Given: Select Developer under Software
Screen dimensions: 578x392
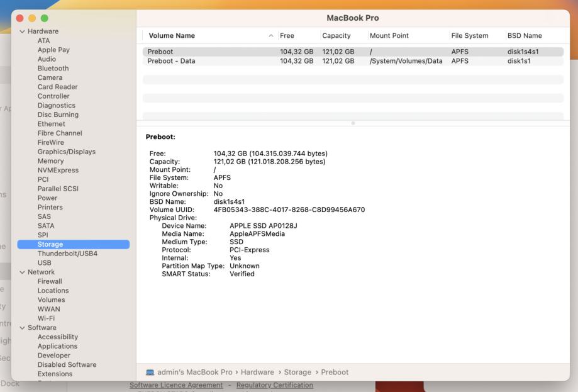Looking at the screenshot, I should tap(54, 356).
